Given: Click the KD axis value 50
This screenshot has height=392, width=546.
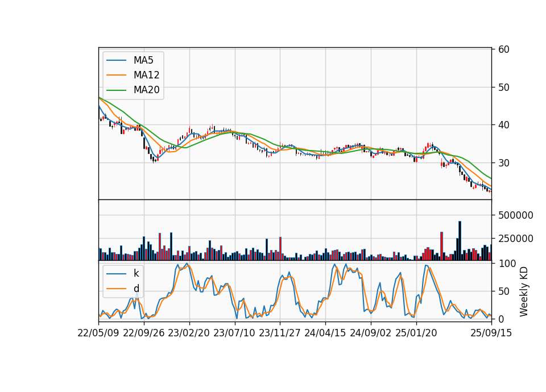Looking at the screenshot, I should click(504, 291).
